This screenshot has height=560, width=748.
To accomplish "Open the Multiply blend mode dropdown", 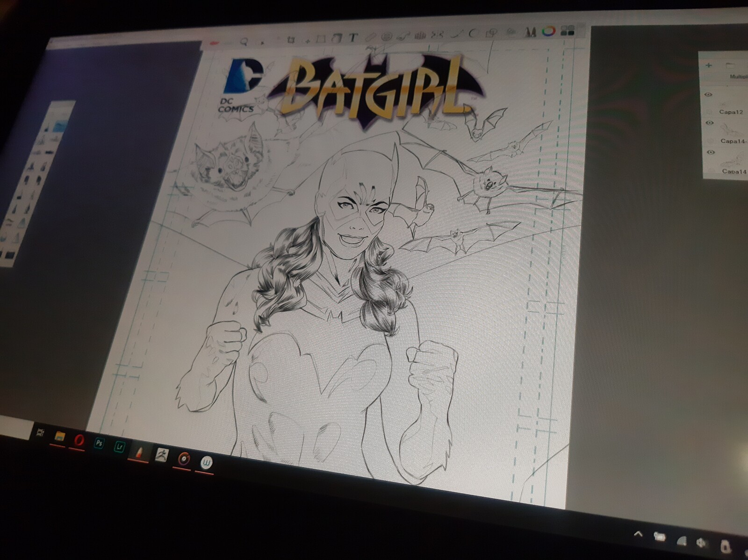I will pyautogui.click(x=738, y=76).
